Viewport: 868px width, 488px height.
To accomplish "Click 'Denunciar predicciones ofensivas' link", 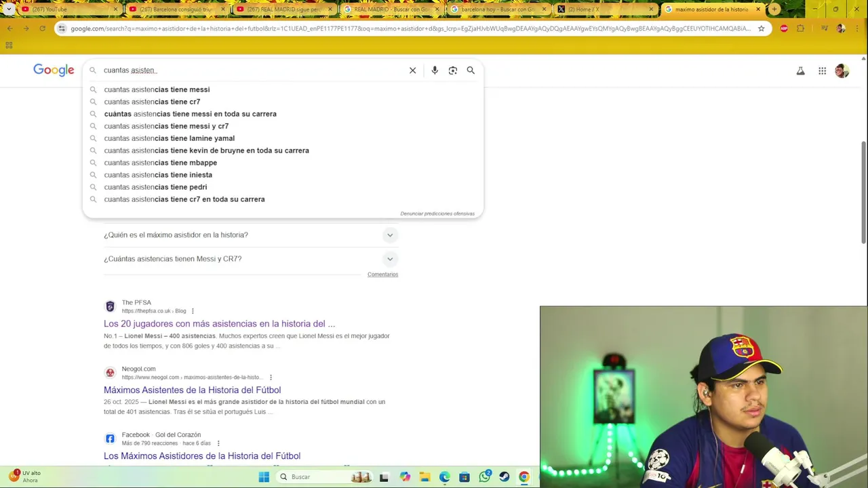I will (437, 213).
